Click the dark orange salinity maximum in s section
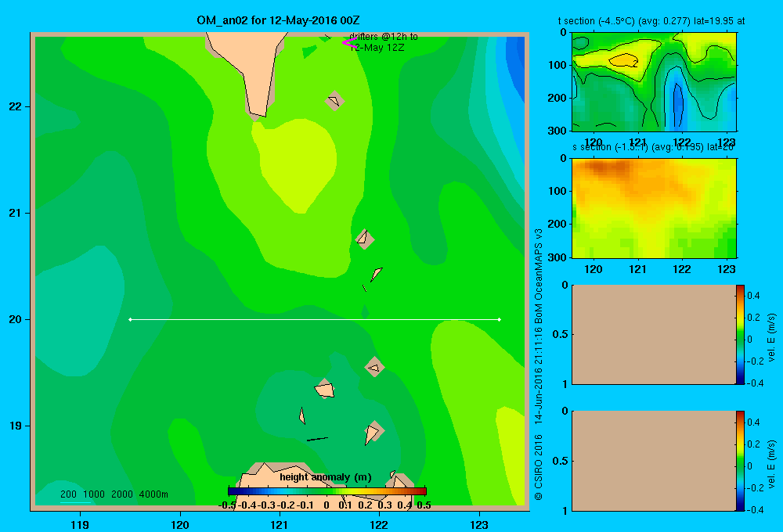783x532 pixels. [x=607, y=167]
